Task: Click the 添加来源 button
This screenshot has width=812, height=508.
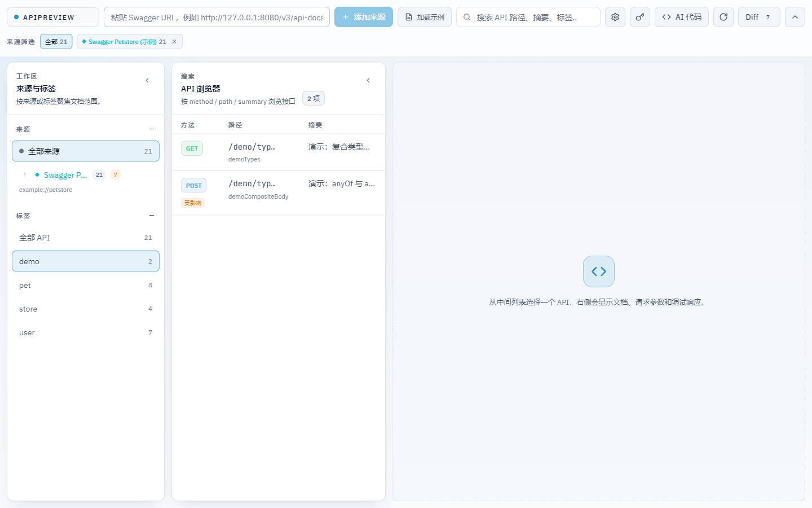Action: click(x=364, y=17)
